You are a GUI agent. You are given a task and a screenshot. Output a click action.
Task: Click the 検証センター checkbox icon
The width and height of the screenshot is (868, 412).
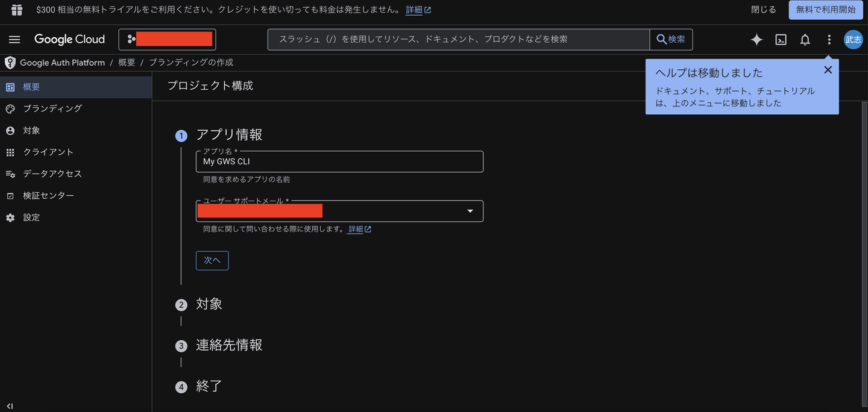[x=10, y=196]
